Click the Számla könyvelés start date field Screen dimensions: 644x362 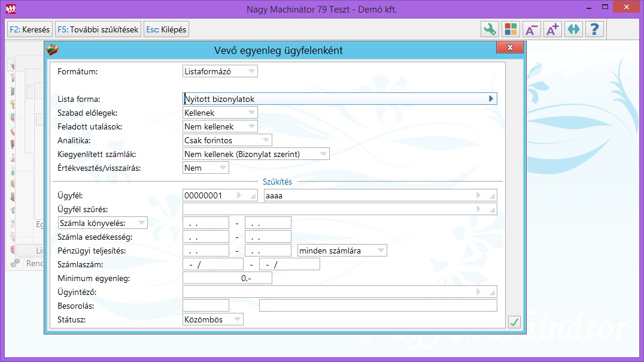[206, 223]
